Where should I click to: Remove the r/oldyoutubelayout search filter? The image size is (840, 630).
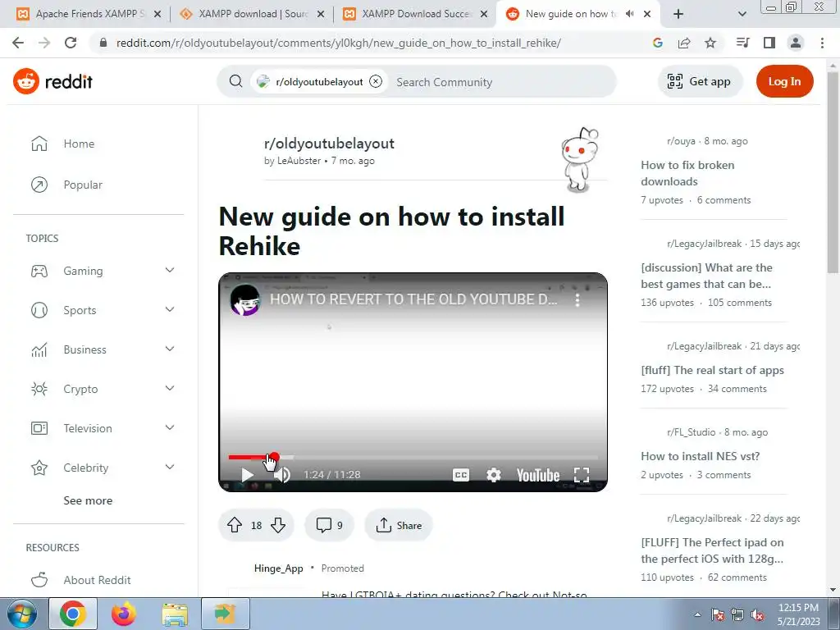click(376, 81)
